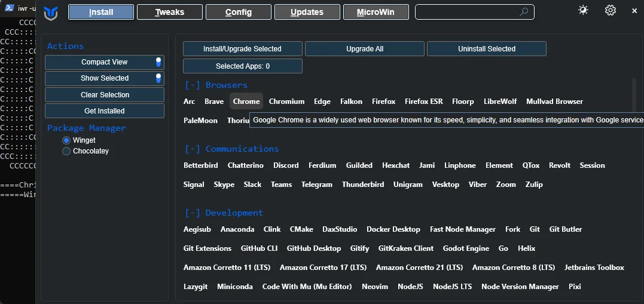
Task: Select Neovim entry
Action: 375,287
